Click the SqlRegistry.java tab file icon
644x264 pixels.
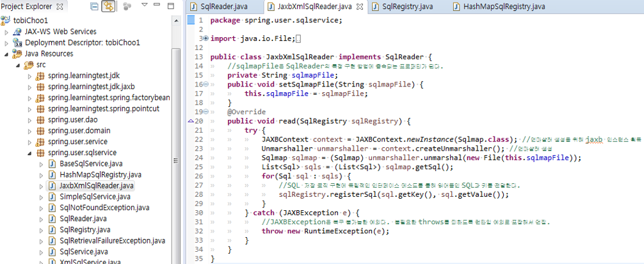[x=374, y=7]
